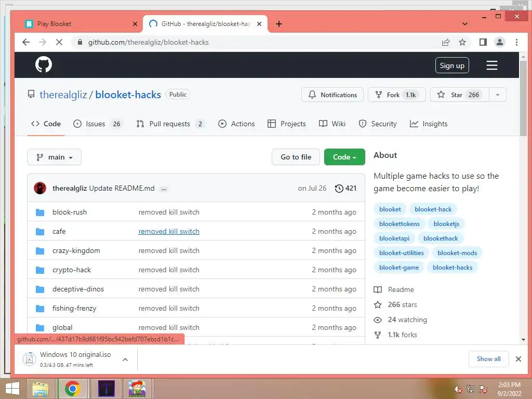
Task: Click the taskbar clock showing 2:03 PM
Action: pos(509,389)
